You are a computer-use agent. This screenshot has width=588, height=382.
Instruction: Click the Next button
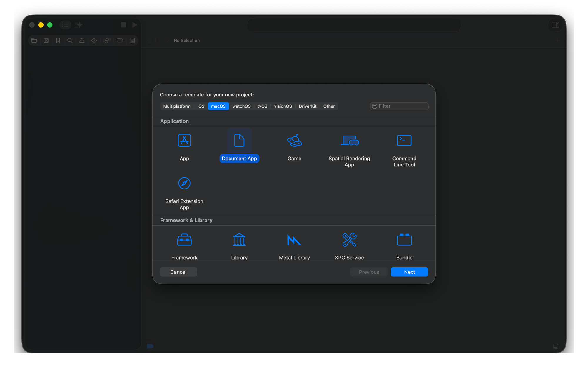pyautogui.click(x=409, y=272)
